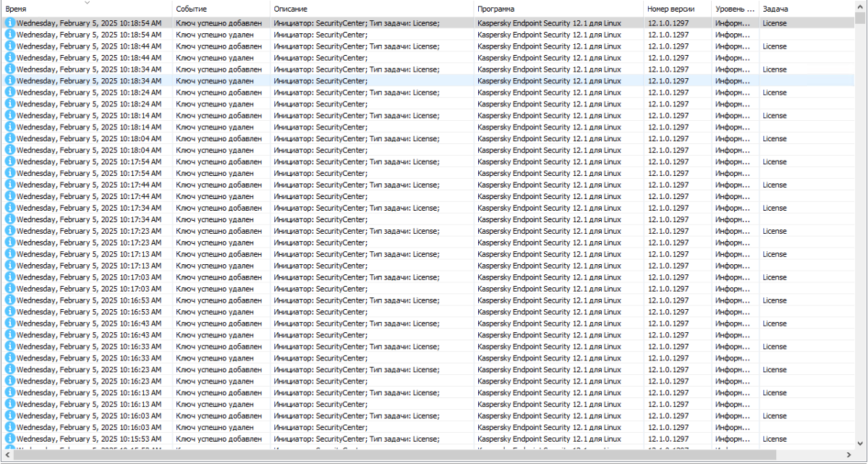Click info icon of 10:17:23 'Ключ успешно удален' row
Screen dimensions: 868x464
10,242
